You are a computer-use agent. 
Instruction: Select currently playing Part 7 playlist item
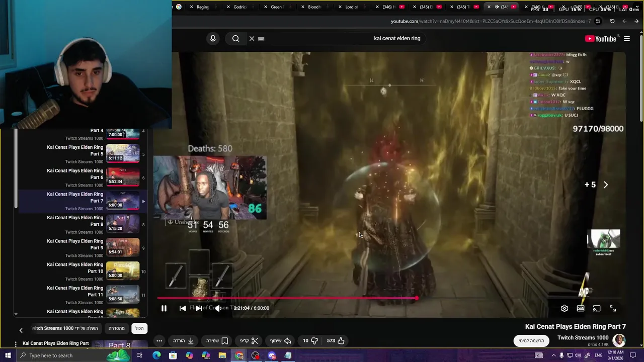coord(80,201)
